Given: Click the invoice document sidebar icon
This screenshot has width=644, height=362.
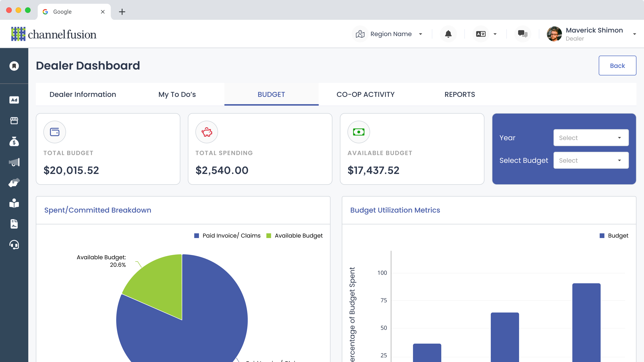Looking at the screenshot, I should click(14, 224).
